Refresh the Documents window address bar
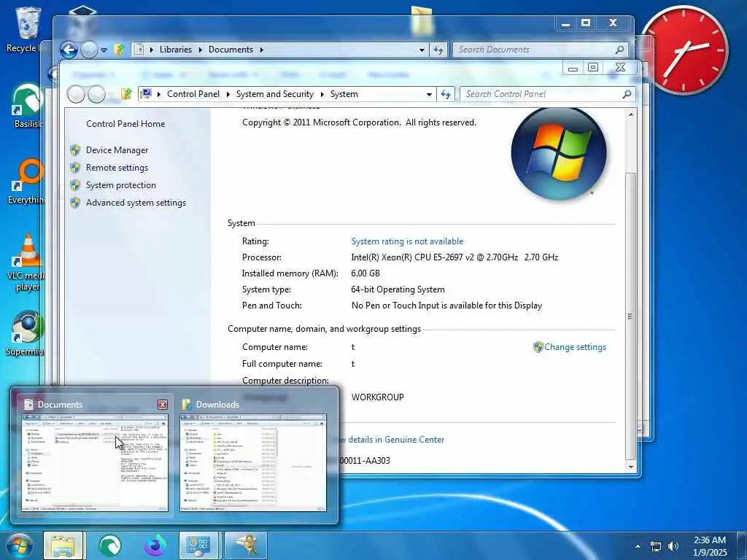This screenshot has width=747, height=560. pos(438,50)
